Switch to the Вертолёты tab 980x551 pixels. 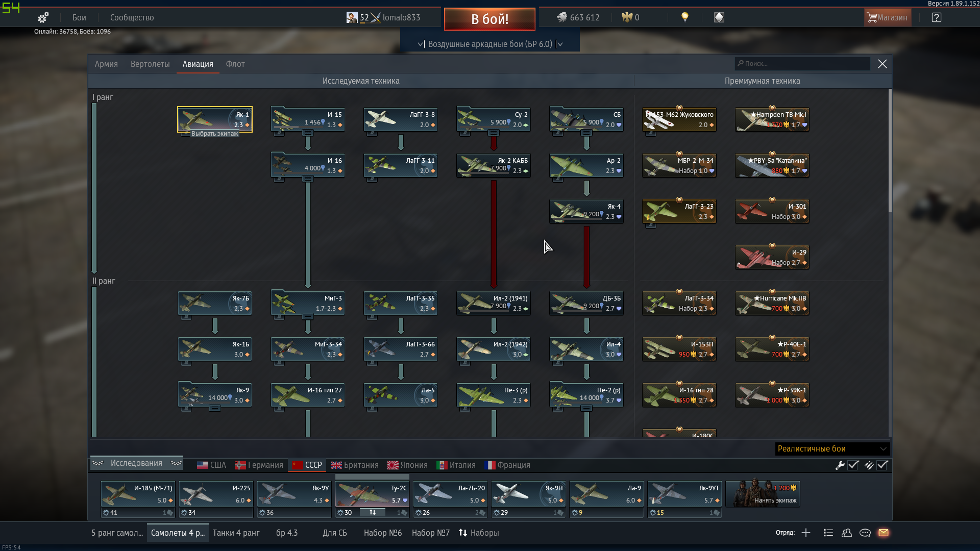(150, 64)
